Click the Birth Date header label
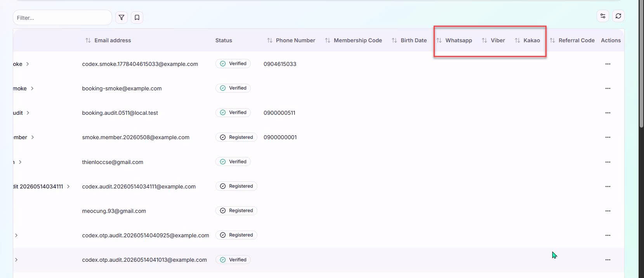The image size is (644, 278). pyautogui.click(x=414, y=40)
